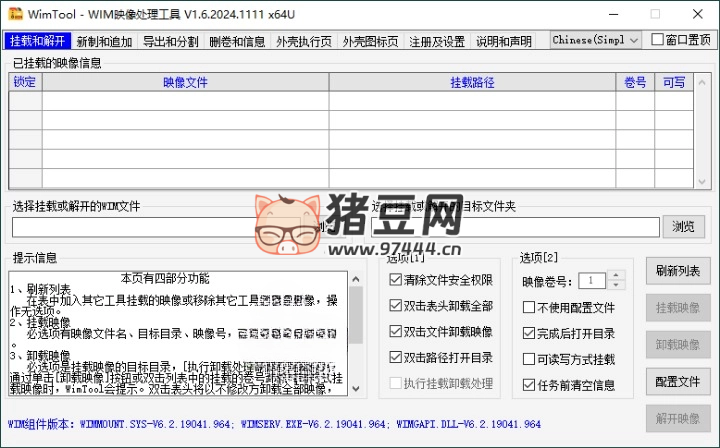The width and height of the screenshot is (720, 448).
Task: Click the 浏览 button for target folder
Action: (x=683, y=227)
